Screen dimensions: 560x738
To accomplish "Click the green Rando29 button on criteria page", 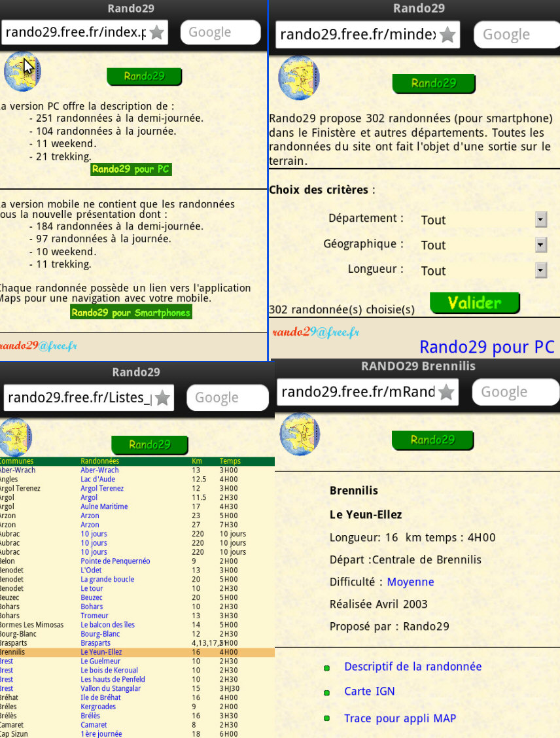I will tap(434, 84).
